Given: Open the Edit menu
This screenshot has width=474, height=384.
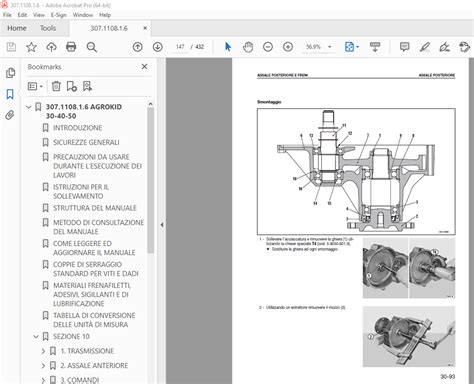Looking at the screenshot, I should (x=22, y=15).
